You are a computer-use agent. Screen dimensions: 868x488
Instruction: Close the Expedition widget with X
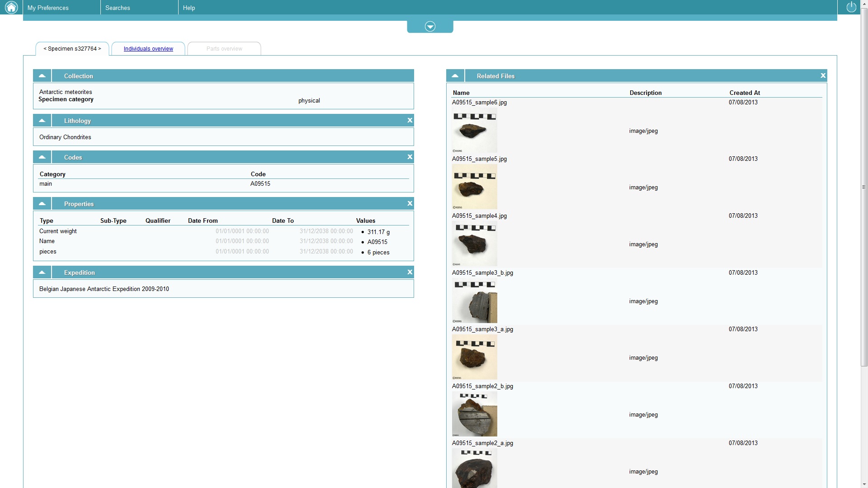coord(410,272)
